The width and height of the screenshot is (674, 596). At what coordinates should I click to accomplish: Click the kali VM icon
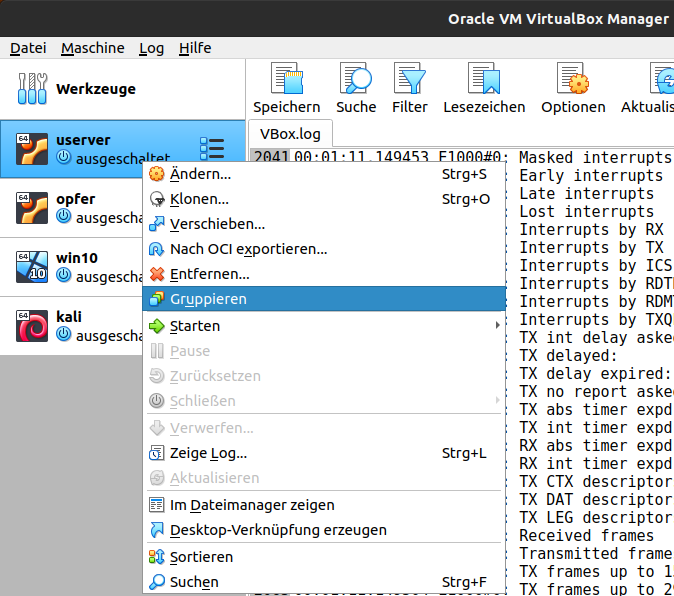coord(32,326)
